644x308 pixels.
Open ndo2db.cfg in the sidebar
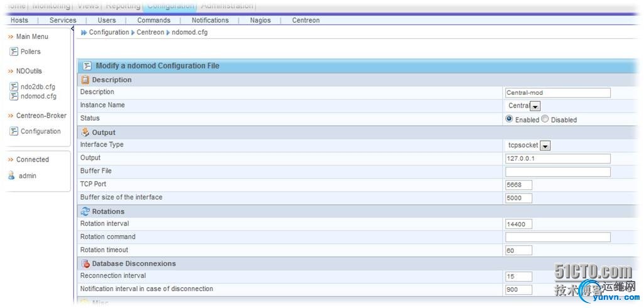38,87
